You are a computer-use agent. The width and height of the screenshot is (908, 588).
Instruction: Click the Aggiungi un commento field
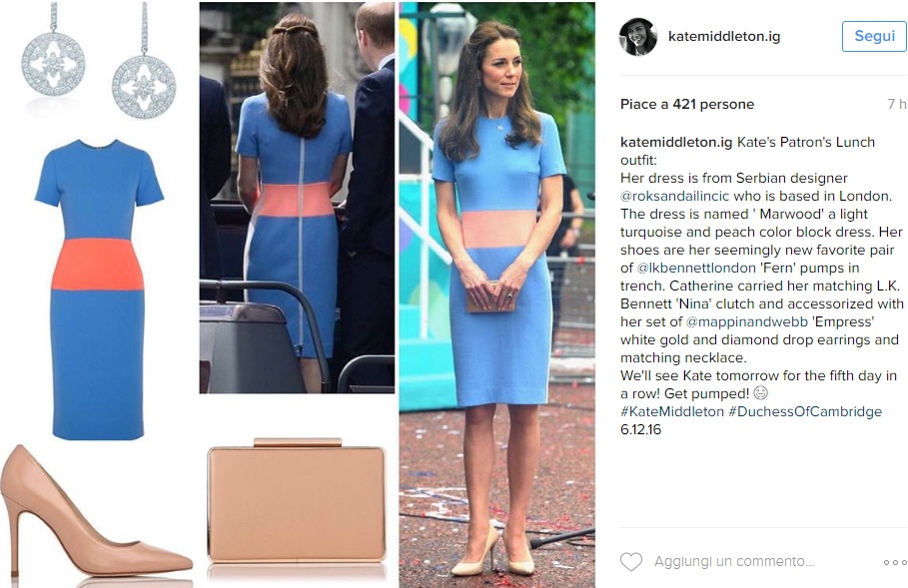point(734,561)
